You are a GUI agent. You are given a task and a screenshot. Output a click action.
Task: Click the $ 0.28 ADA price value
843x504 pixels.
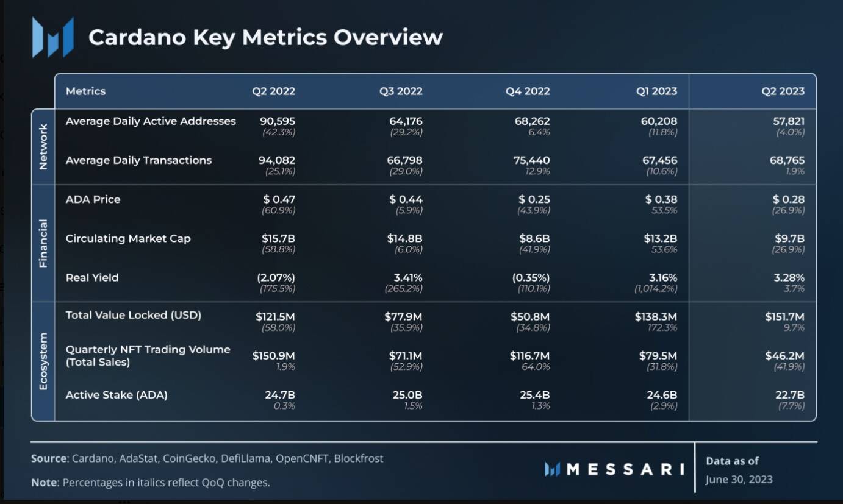[x=789, y=199]
